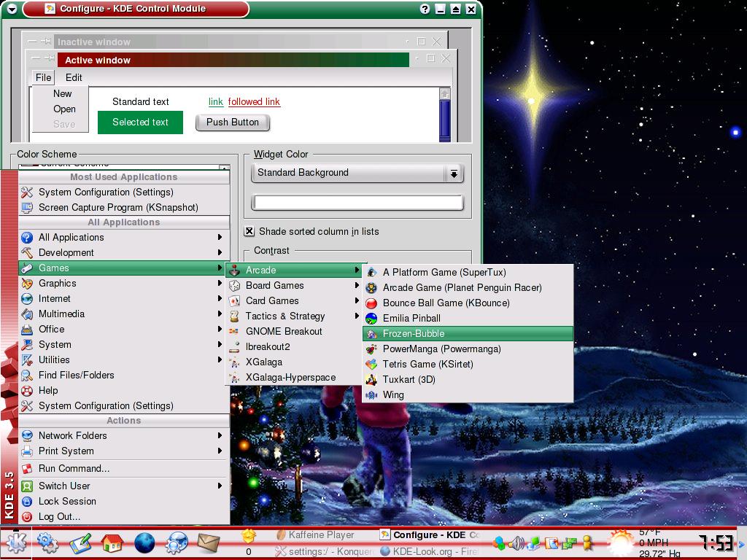Screen dimensions: 747x560
Task: Expand the Development submenu
Action: coord(123,253)
